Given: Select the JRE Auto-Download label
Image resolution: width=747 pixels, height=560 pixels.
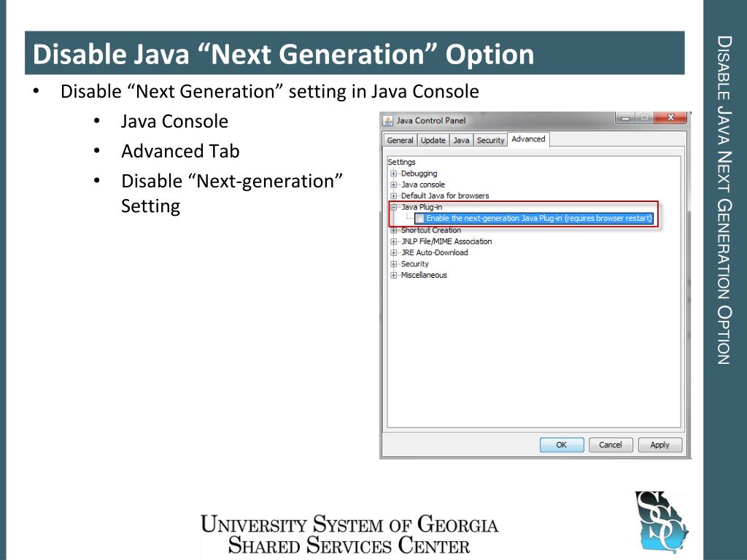Looking at the screenshot, I should (435, 253).
